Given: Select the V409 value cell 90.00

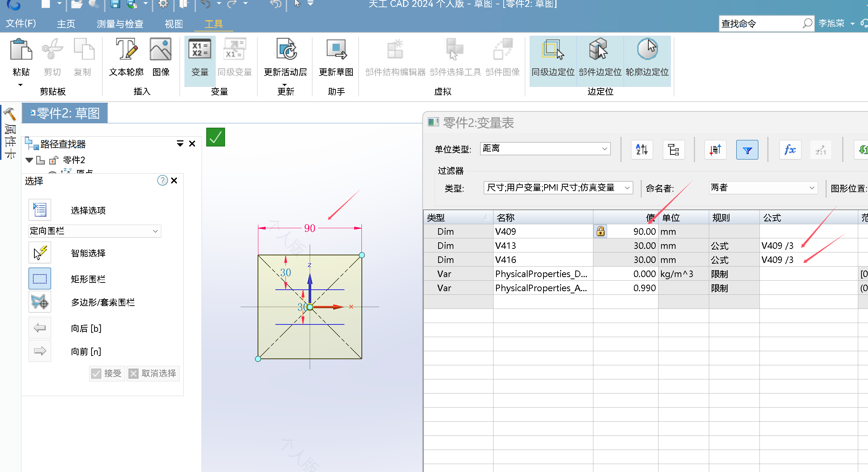Looking at the screenshot, I should tap(632, 231).
